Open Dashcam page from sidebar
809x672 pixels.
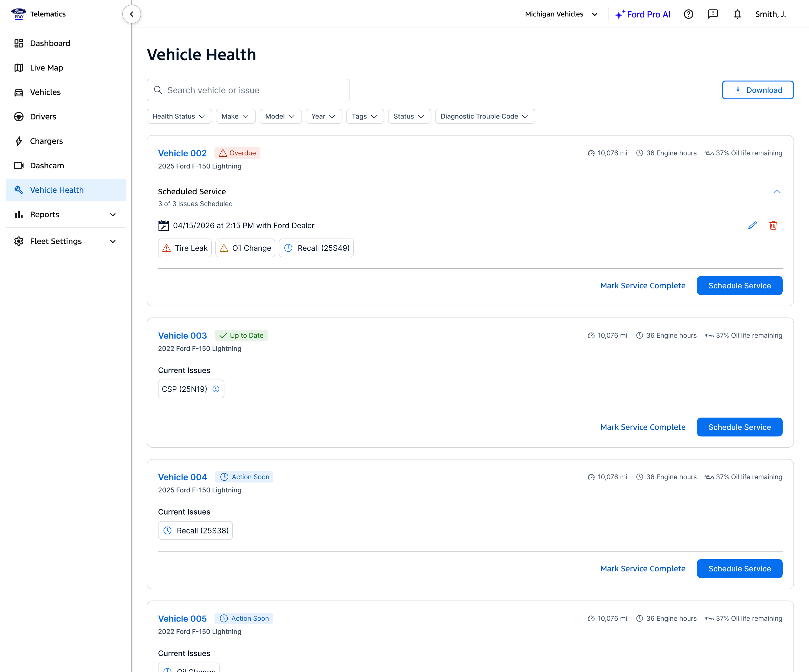coord(47,165)
